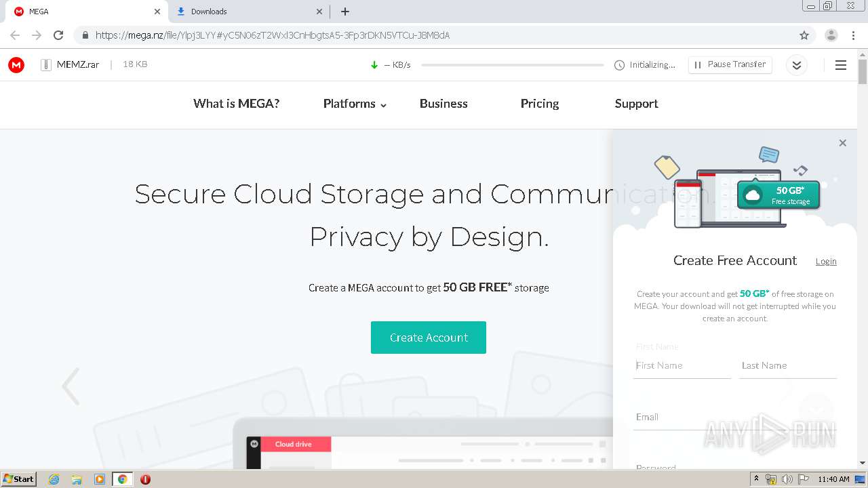Switch to the Downloads browser tab
Viewport: 868px width, 488px height.
click(x=248, y=12)
